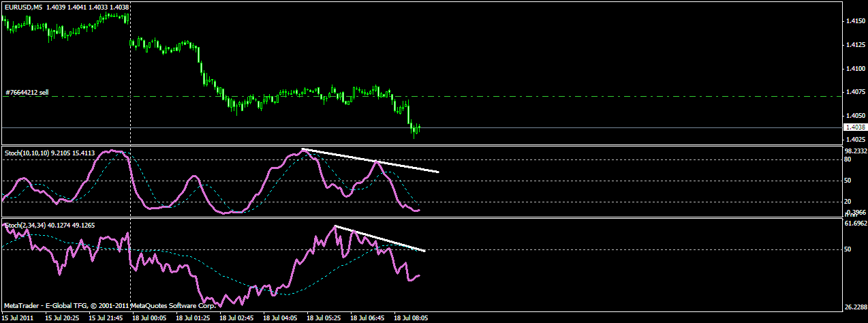Select the white trendline in Stoch(10,10,10) window
The width and height of the screenshot is (868, 323).
[x=371, y=160]
